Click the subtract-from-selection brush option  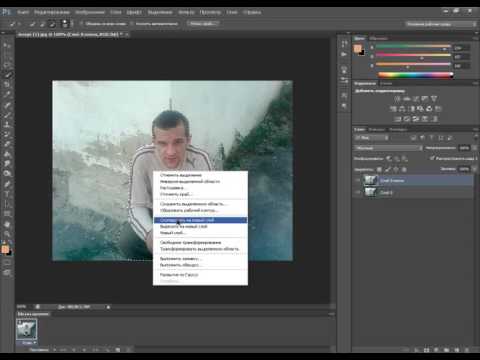tap(52, 24)
